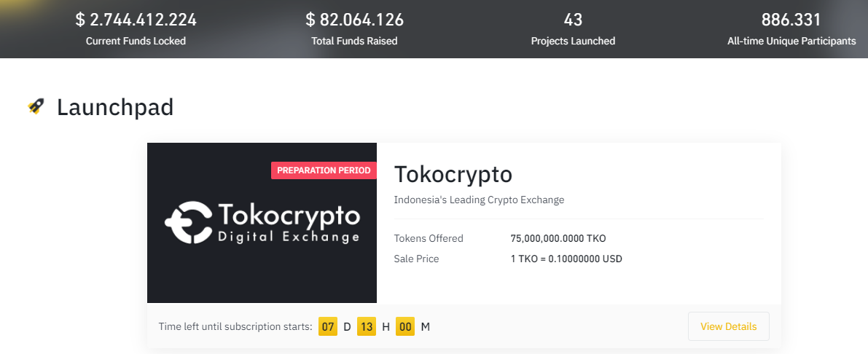Click the Tokens Offered label
The width and height of the screenshot is (868, 354).
tap(429, 238)
